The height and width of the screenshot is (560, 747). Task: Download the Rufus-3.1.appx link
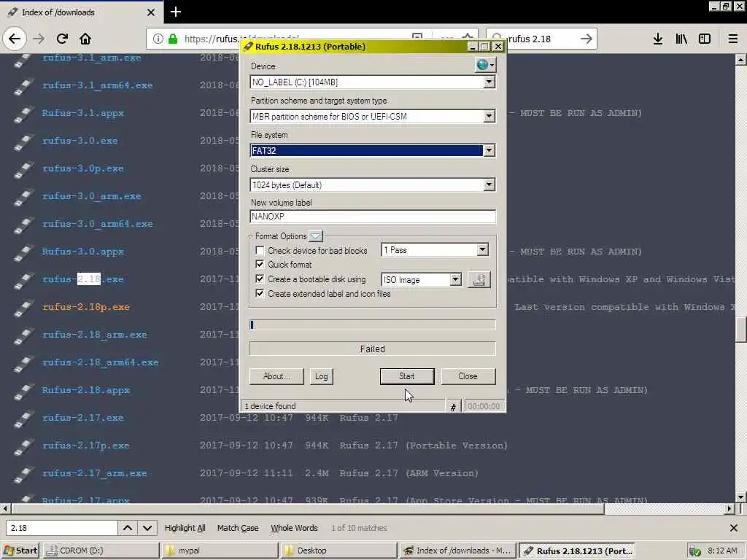tap(83, 113)
